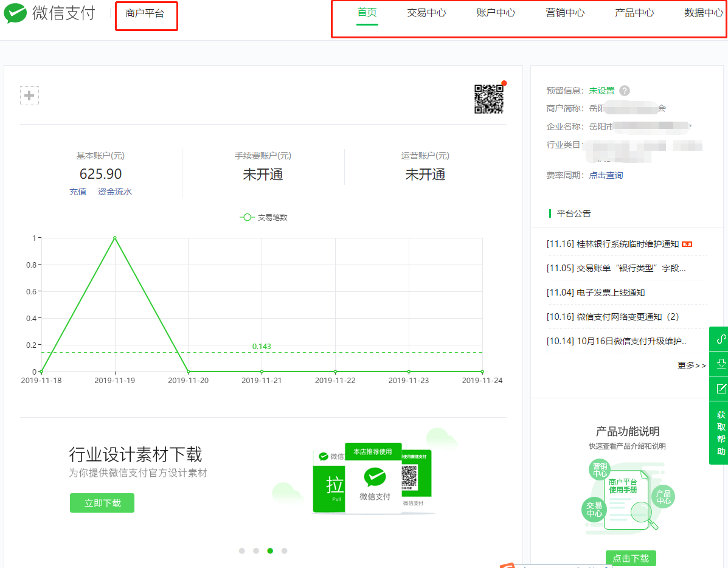Click the 点击下载 button

point(631,558)
